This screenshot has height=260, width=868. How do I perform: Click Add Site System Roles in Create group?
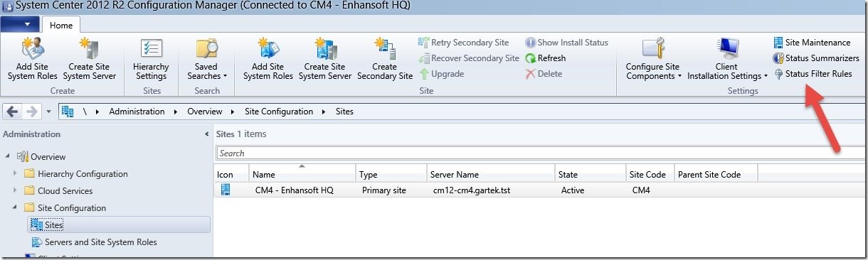click(31, 59)
